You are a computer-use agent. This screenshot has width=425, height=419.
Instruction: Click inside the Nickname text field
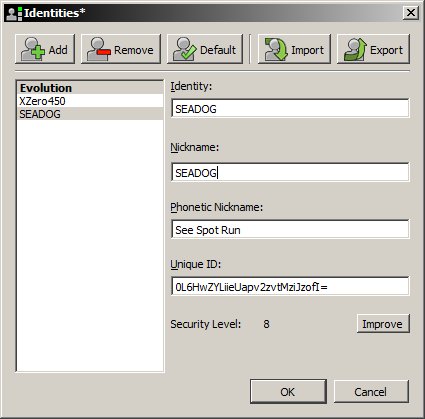pyautogui.click(x=290, y=172)
